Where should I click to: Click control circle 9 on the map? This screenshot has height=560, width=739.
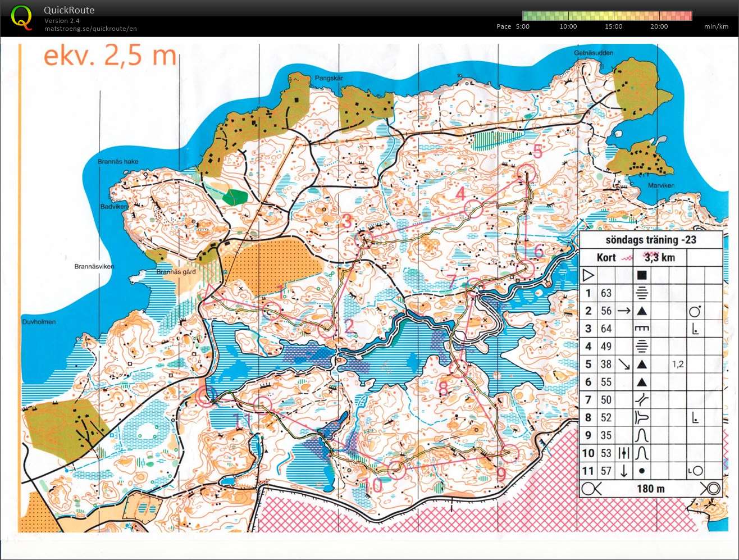tap(509, 453)
